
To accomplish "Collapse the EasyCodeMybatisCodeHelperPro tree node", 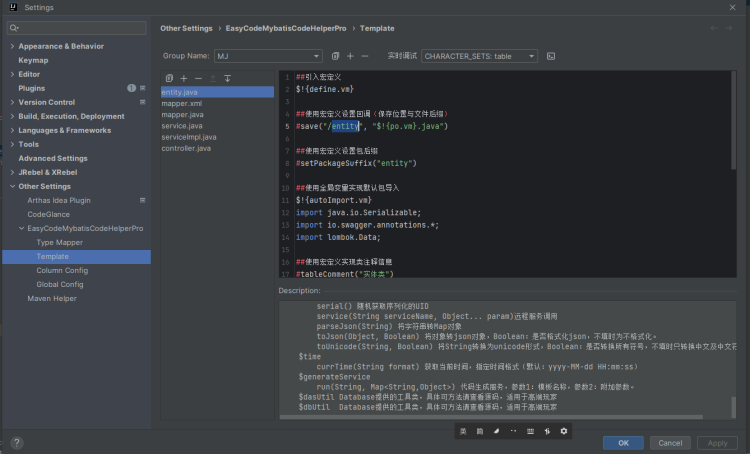I will click(21, 228).
